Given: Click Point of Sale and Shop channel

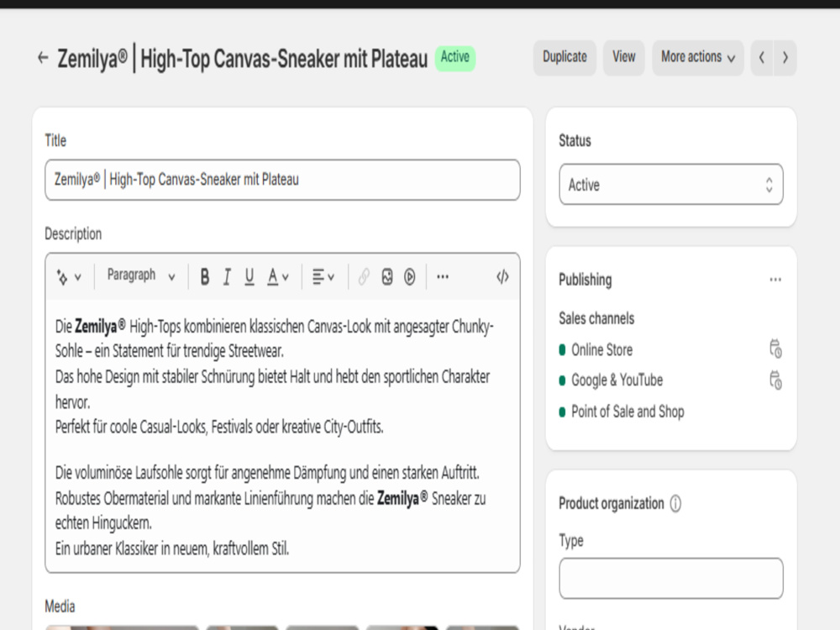Looking at the screenshot, I should click(x=627, y=412).
